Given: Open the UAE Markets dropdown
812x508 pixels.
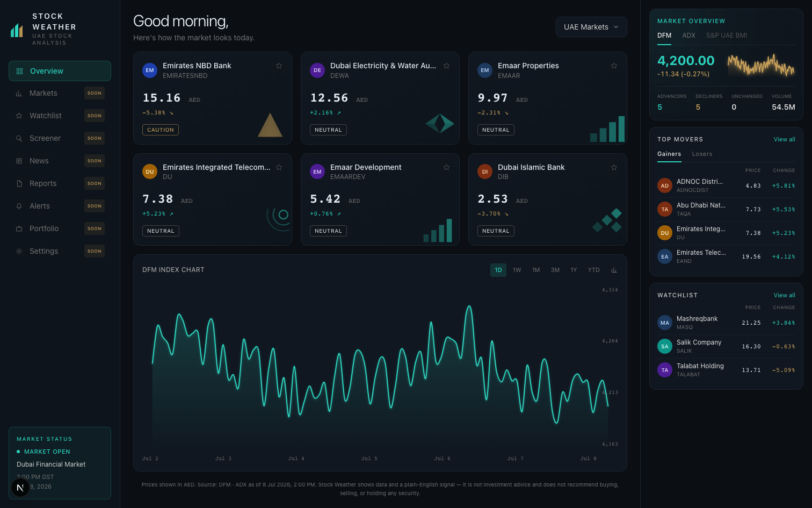Looking at the screenshot, I should (591, 27).
